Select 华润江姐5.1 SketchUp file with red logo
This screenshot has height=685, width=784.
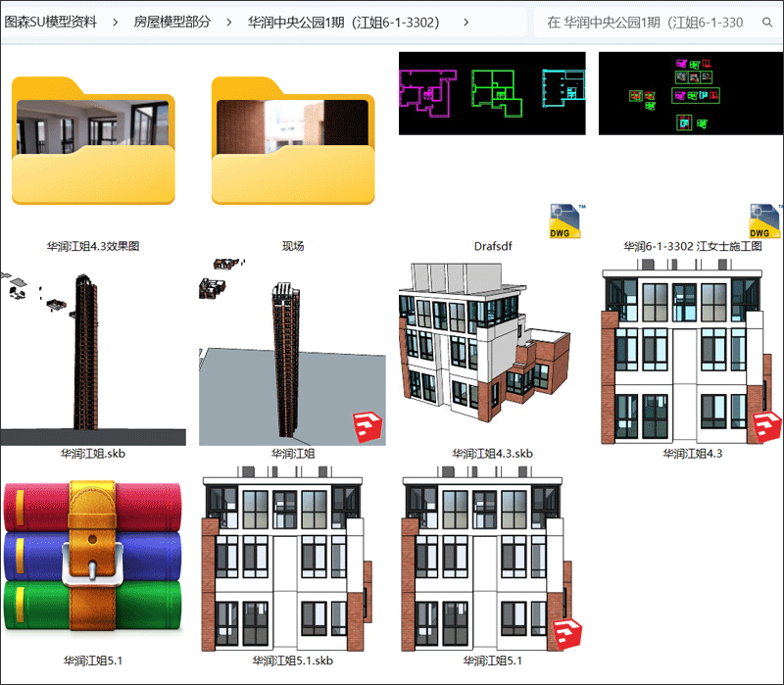tap(492, 563)
